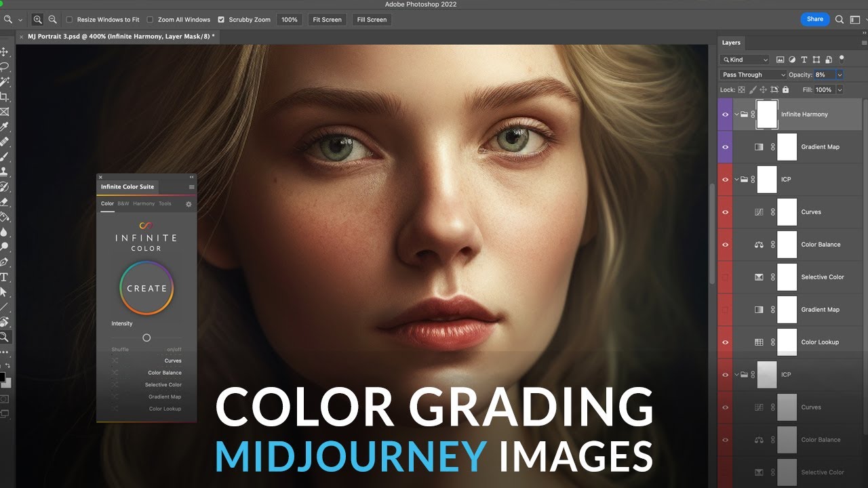Click the CREATE button
Screen dimensions: 868x488
tap(146, 288)
